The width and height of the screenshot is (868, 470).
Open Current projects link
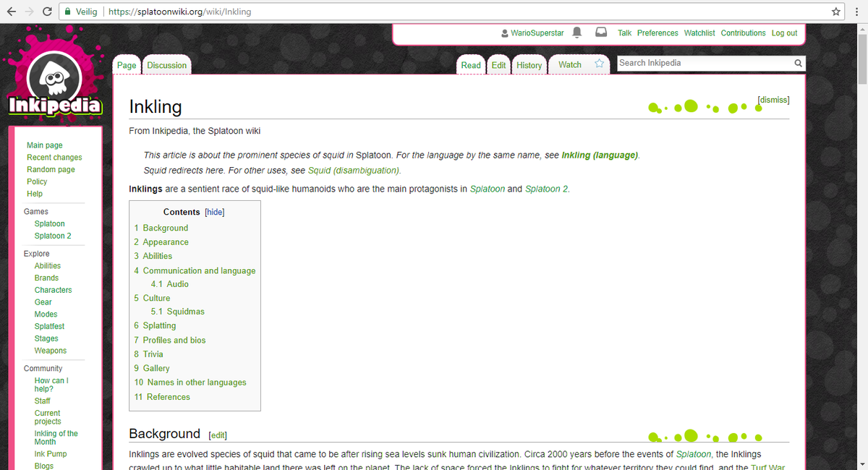[x=48, y=417]
